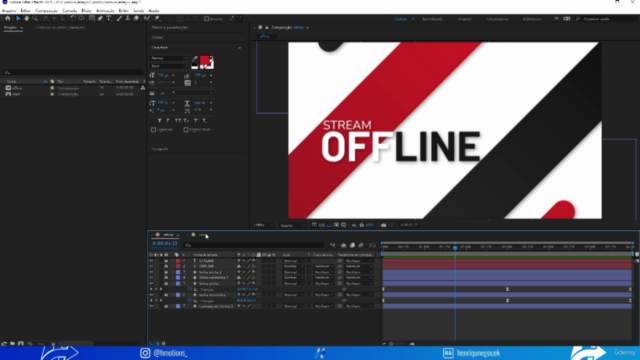The width and height of the screenshot is (640, 360).
Task: Select the Selection arrow tool
Action: 18,18
